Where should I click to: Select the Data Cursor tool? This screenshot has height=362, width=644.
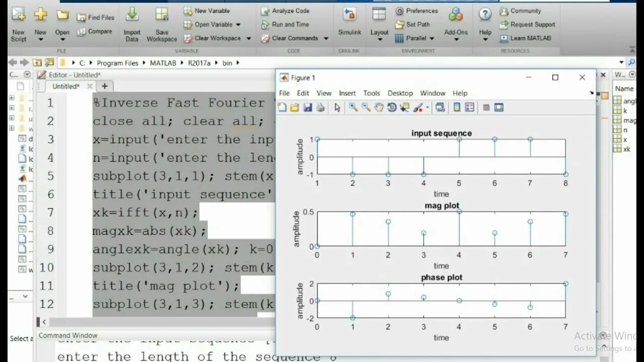[405, 107]
